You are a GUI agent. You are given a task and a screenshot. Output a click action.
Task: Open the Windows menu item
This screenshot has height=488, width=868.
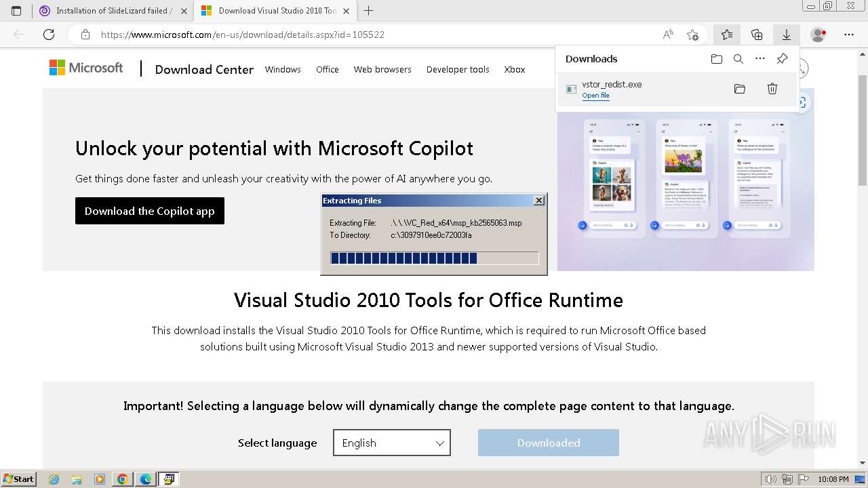tap(283, 69)
